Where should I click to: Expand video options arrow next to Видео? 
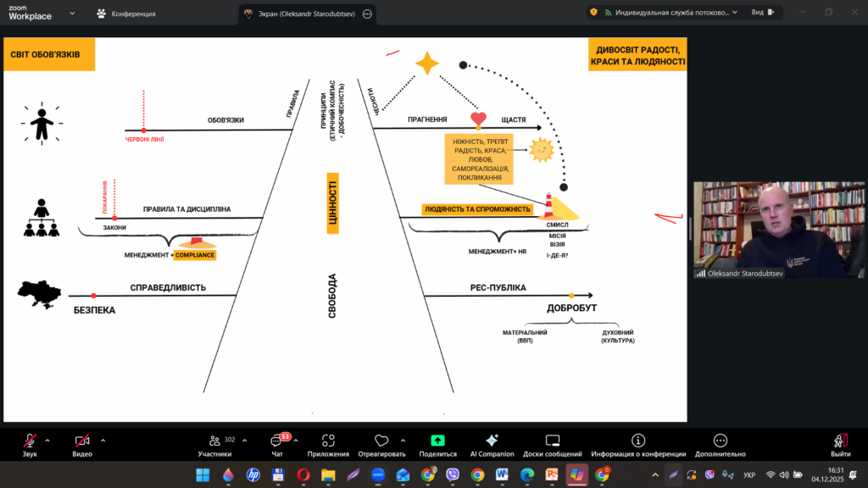pos(103,441)
